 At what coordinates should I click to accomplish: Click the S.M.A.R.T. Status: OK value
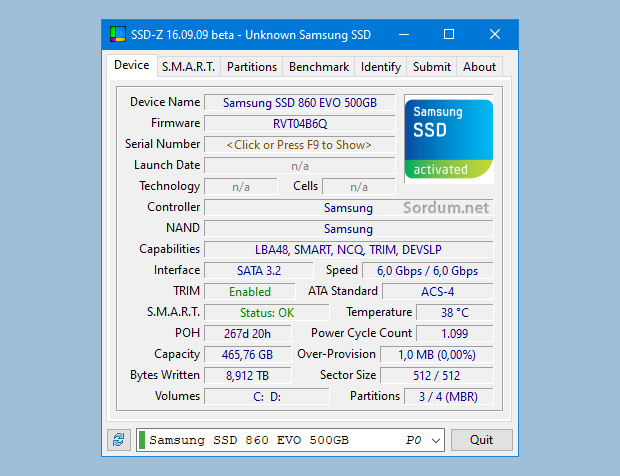(x=267, y=312)
